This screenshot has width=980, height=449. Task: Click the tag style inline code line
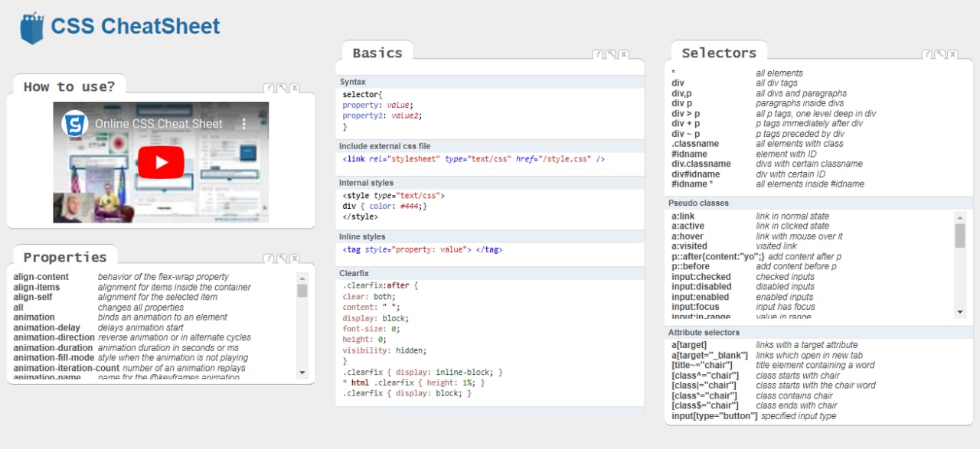[x=423, y=249]
